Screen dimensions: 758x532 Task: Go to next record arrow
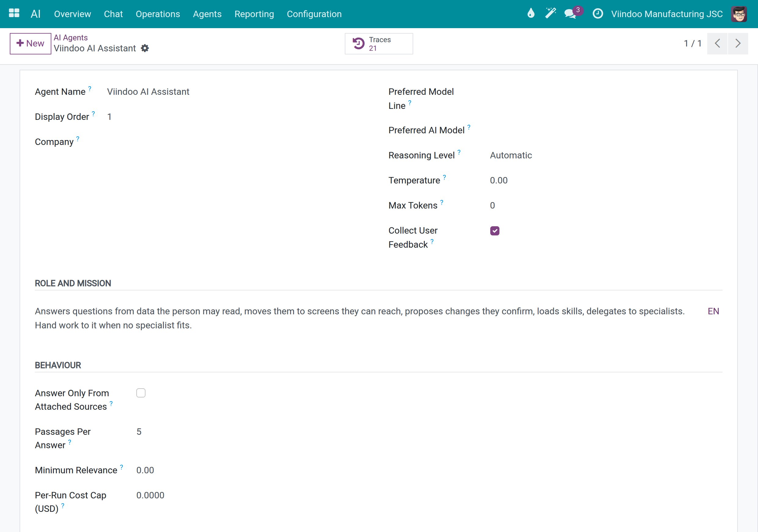738,43
